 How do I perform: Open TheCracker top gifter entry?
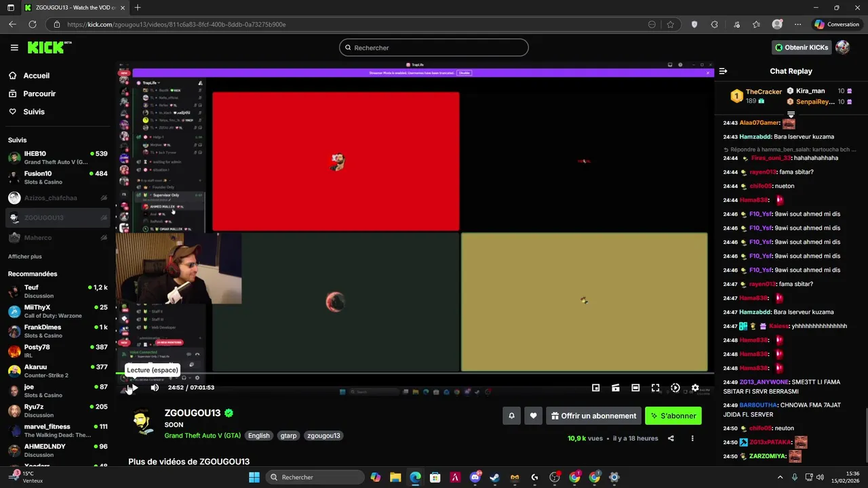click(755, 96)
